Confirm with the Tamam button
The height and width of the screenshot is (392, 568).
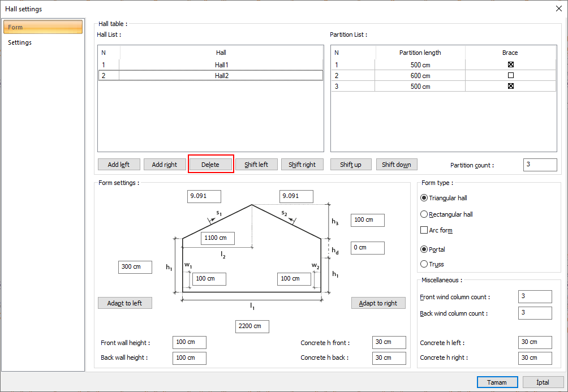(497, 382)
